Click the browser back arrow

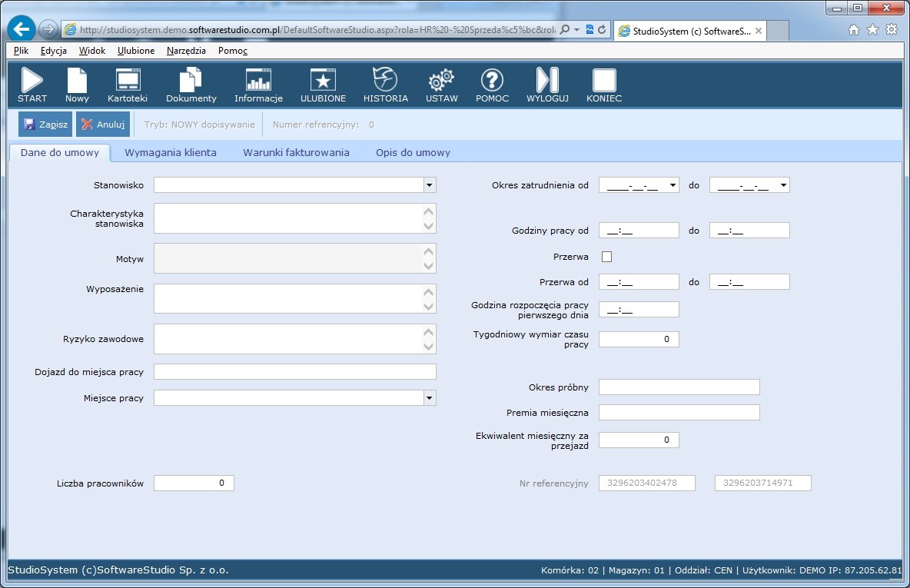22,29
